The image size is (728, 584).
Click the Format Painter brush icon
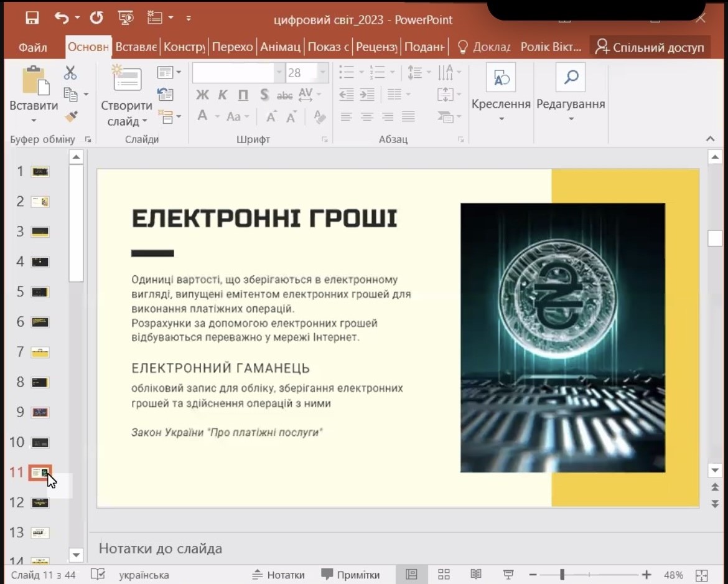(x=71, y=116)
